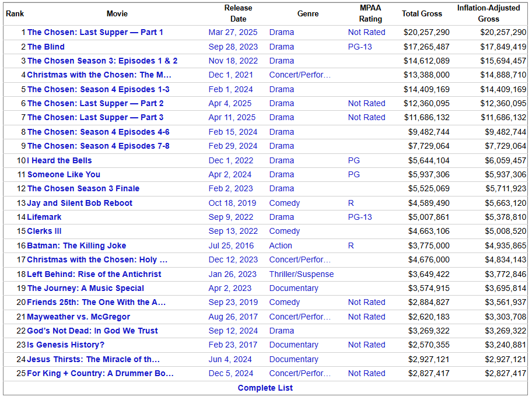This screenshot has width=532, height=400.
Task: Click the Nov 18, 2022 release date
Action: coord(233,61)
